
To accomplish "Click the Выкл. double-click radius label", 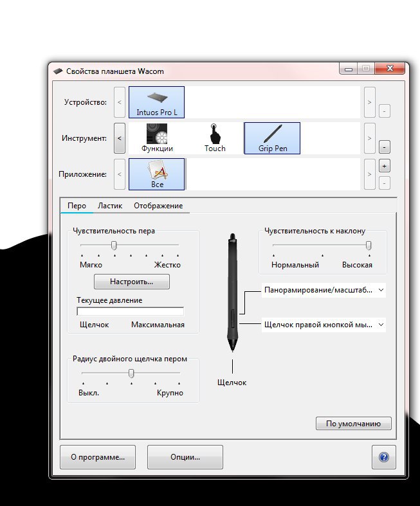I will pyautogui.click(x=89, y=393).
